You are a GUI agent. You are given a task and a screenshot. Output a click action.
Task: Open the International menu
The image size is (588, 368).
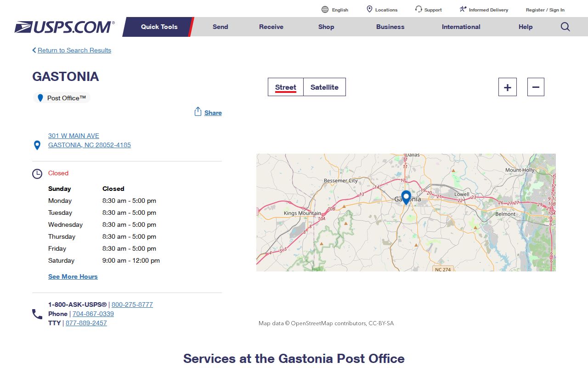[x=461, y=27]
